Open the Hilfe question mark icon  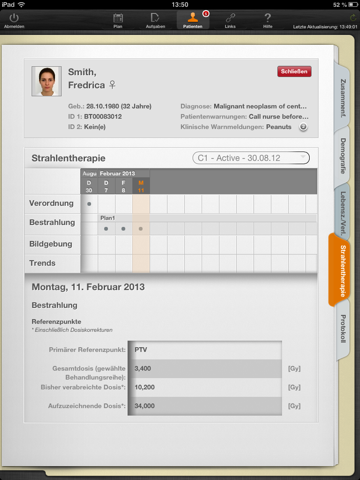click(x=268, y=18)
